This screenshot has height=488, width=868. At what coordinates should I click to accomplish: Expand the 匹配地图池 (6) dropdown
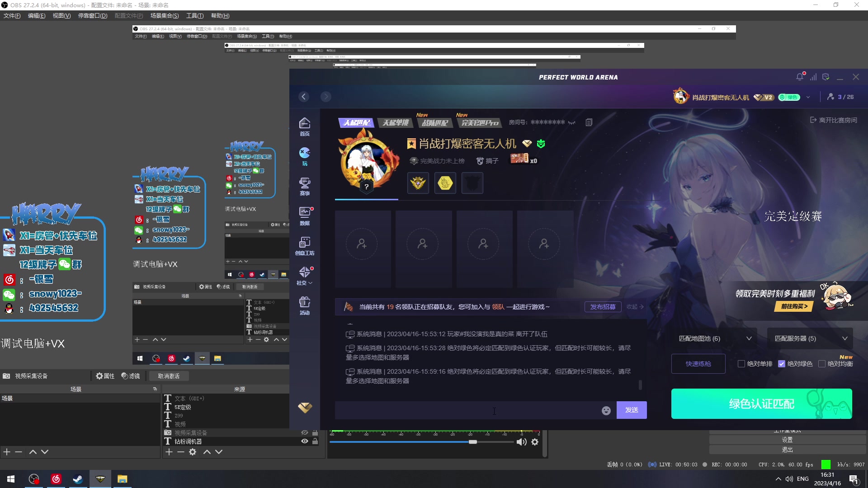(x=715, y=339)
